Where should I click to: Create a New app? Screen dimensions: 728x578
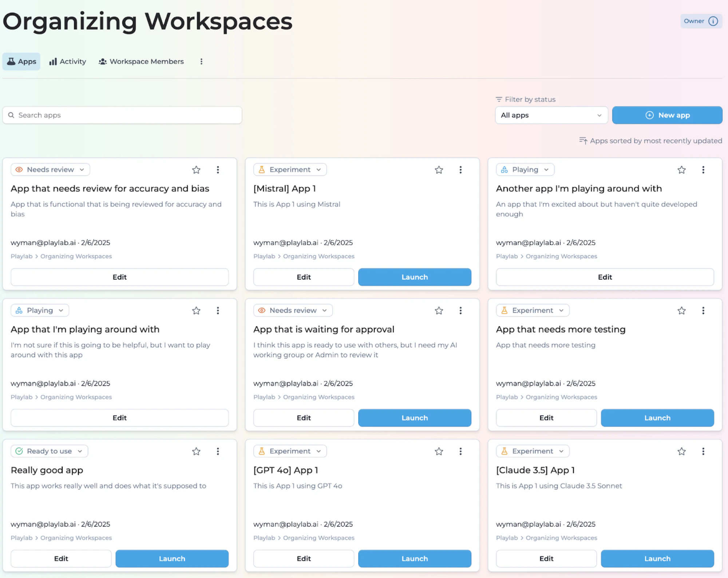(x=667, y=115)
